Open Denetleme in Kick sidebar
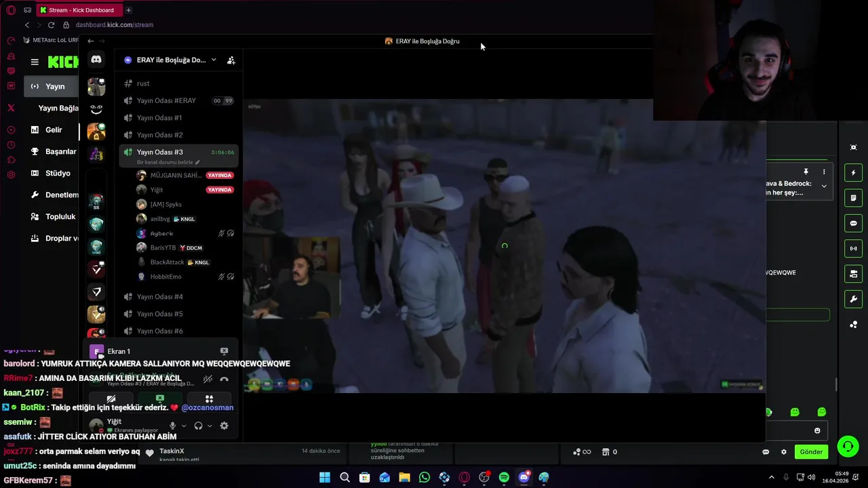 tap(53, 195)
